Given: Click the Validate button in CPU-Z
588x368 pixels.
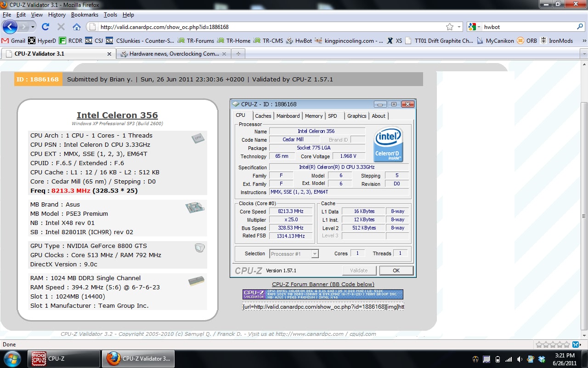Looking at the screenshot, I should click(x=359, y=270).
